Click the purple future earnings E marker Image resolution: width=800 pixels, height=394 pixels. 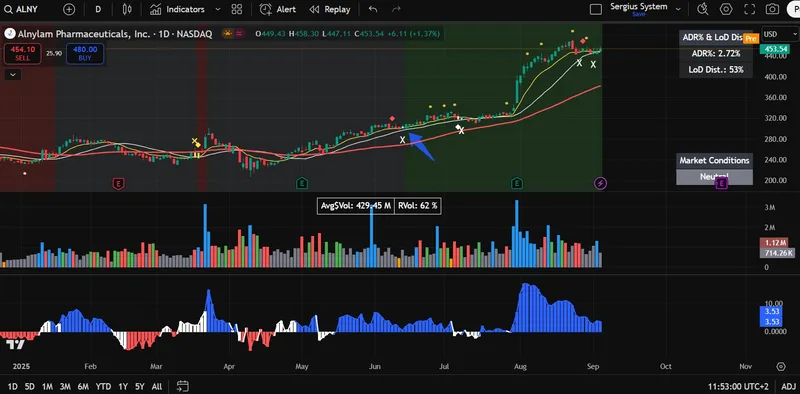pos(721,183)
